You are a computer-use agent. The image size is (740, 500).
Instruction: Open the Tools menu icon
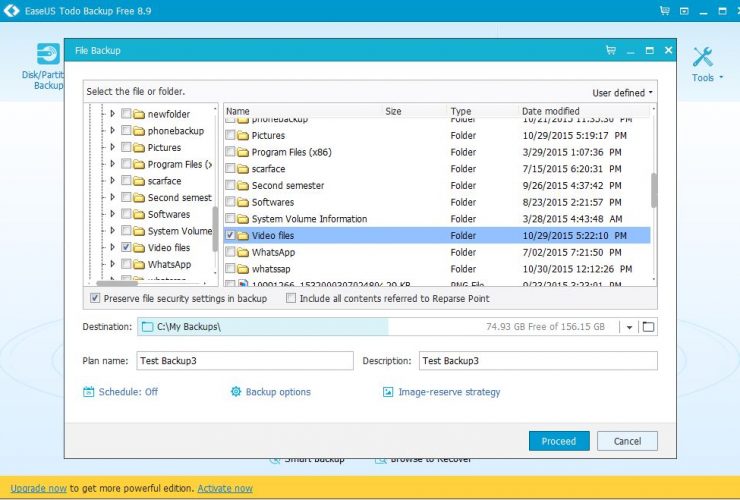pos(703,57)
